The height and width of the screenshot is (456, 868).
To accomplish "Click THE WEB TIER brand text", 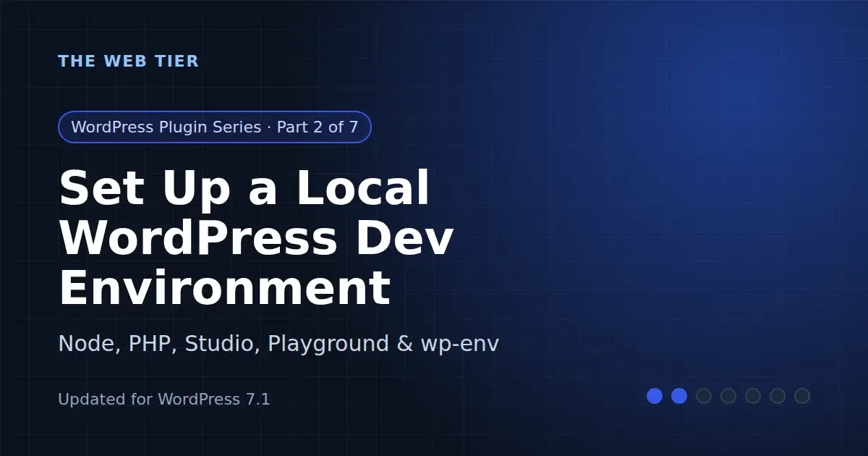I will [x=128, y=62].
